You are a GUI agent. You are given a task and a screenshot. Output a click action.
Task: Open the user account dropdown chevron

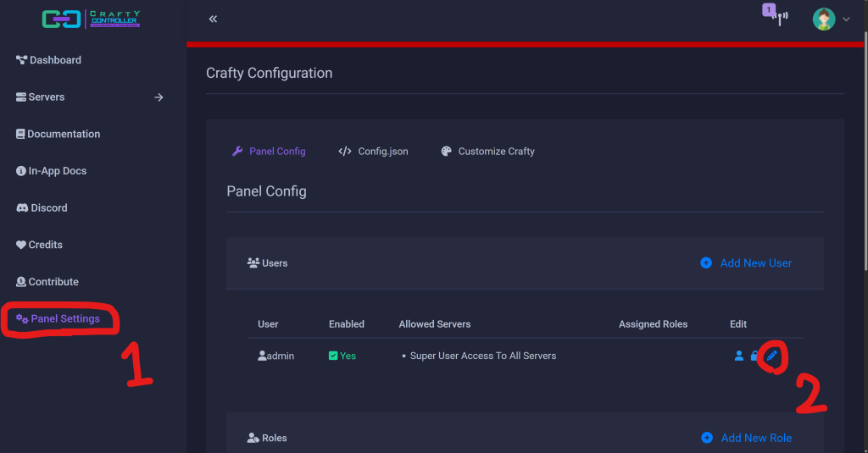[846, 19]
